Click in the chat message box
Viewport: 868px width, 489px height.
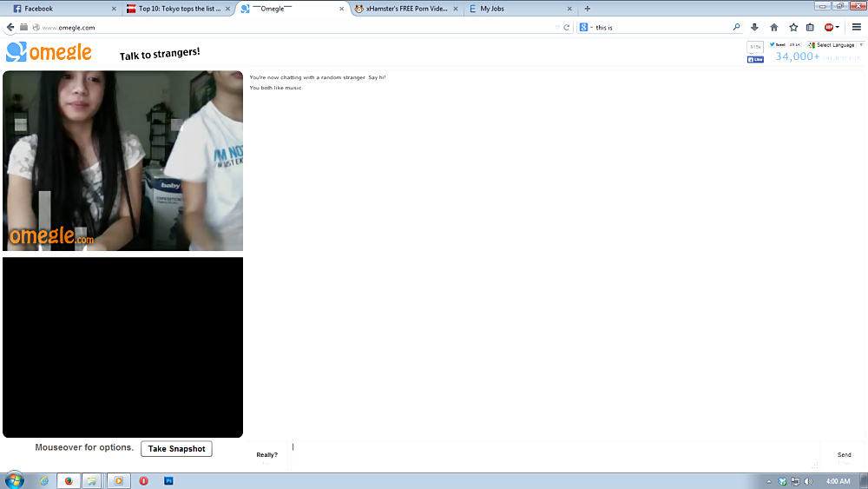[554, 456]
